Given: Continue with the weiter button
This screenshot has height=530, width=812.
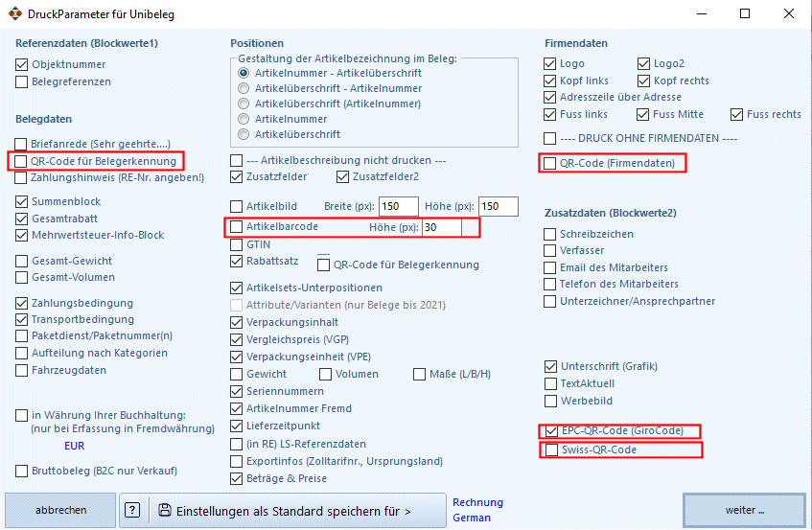Looking at the screenshot, I should point(744,510).
